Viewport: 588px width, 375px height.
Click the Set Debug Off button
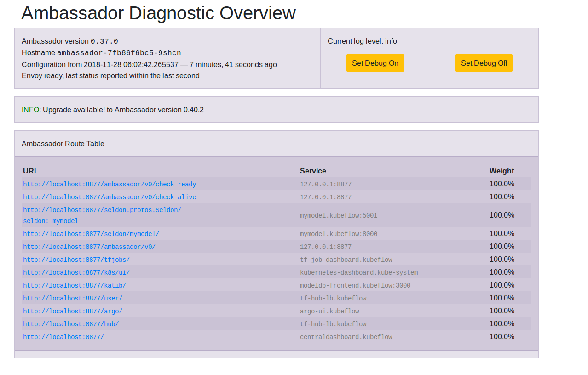coord(484,63)
